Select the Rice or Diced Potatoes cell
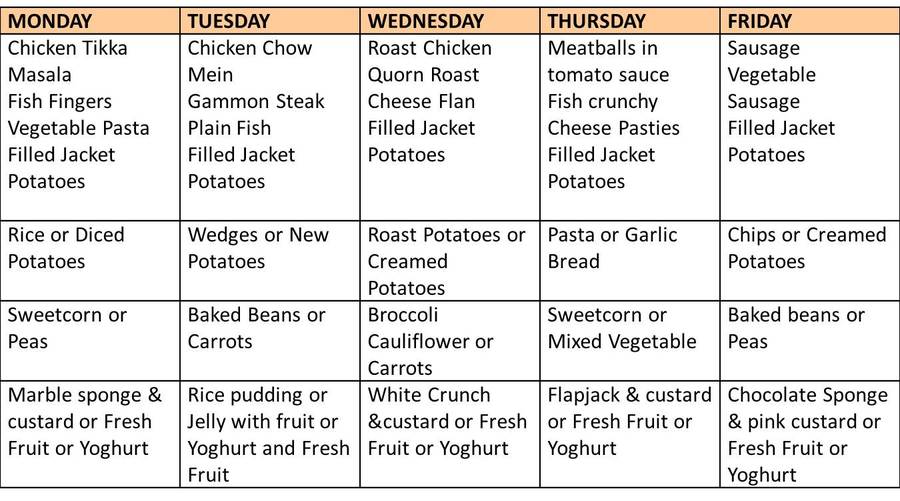 [90, 261]
